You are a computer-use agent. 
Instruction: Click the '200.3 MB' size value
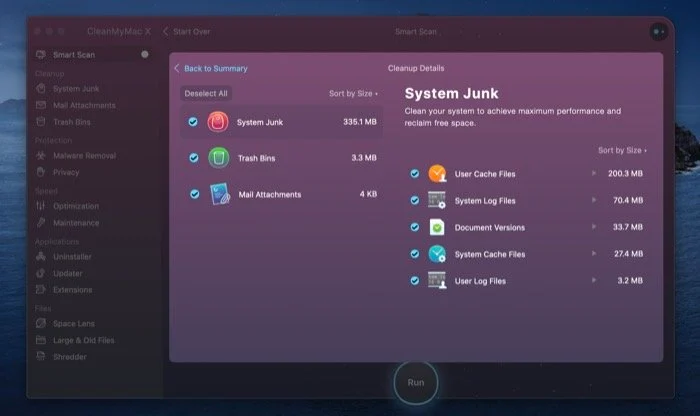click(x=625, y=173)
